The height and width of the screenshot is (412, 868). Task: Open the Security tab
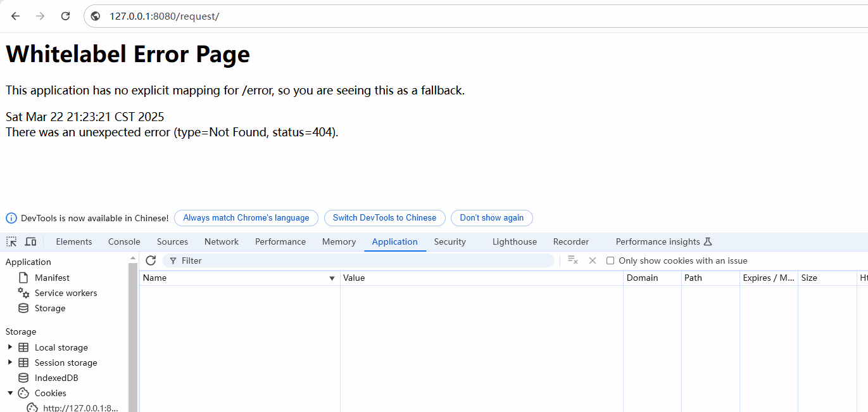pyautogui.click(x=450, y=241)
